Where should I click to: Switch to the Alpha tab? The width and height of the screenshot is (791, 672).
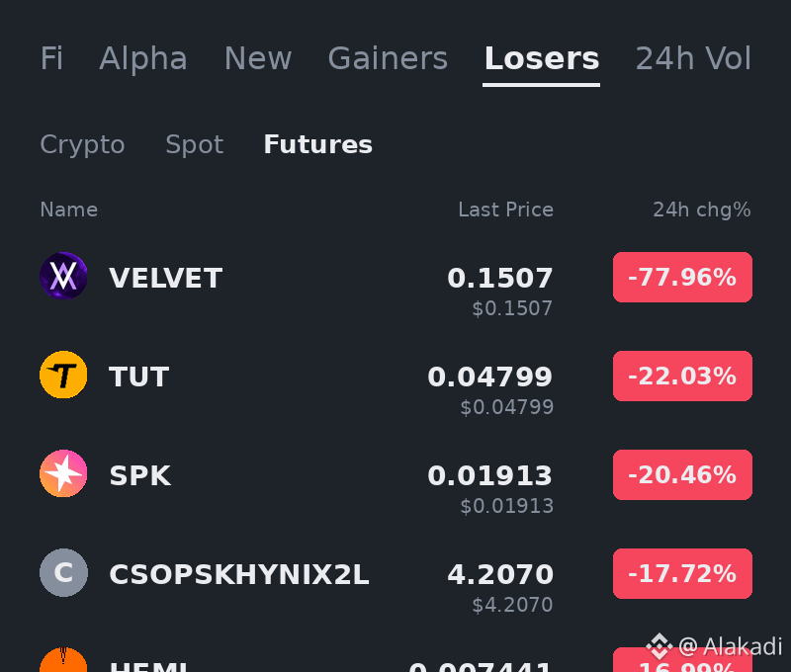143,58
